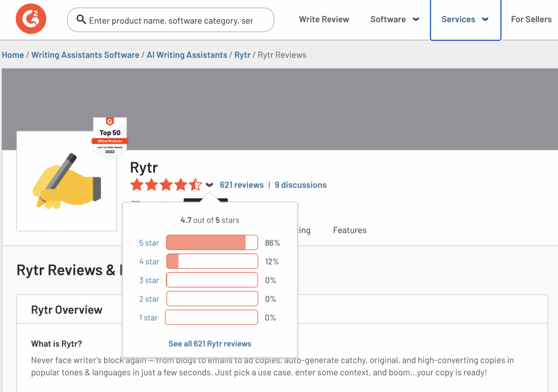Filter reviews by 4 star label
The image size is (558, 392).
[x=149, y=262]
